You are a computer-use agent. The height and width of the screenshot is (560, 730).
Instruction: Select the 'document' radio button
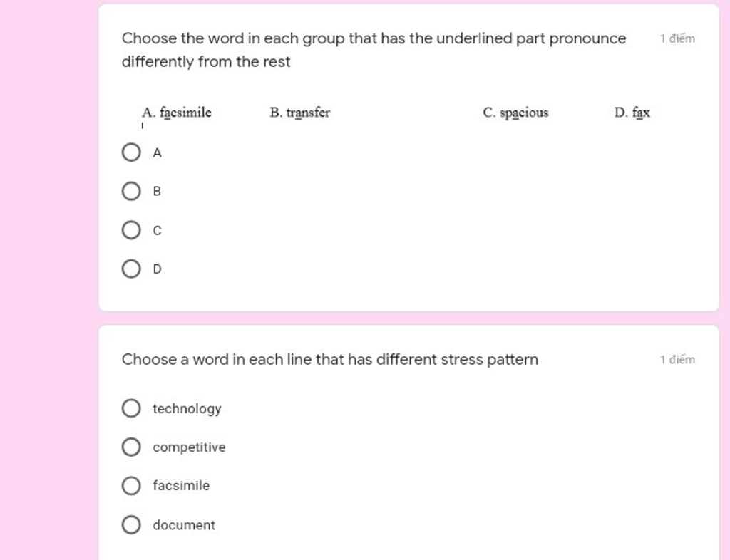click(x=131, y=524)
